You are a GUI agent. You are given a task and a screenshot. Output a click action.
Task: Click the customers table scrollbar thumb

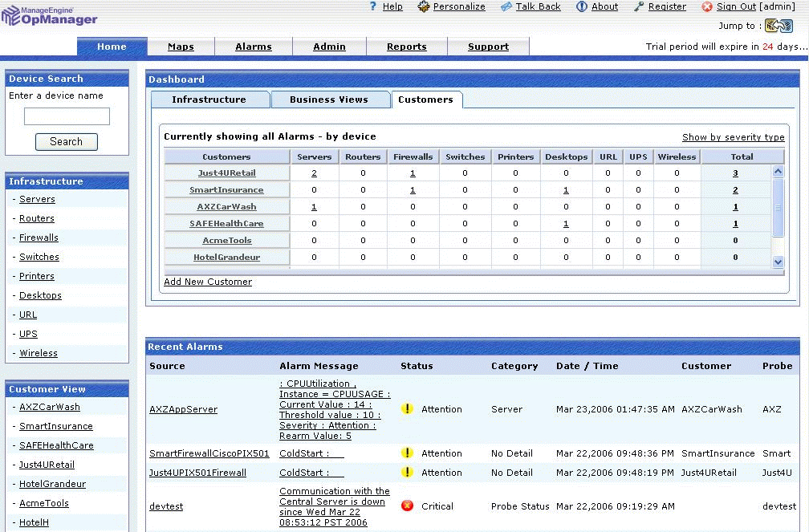click(778, 208)
